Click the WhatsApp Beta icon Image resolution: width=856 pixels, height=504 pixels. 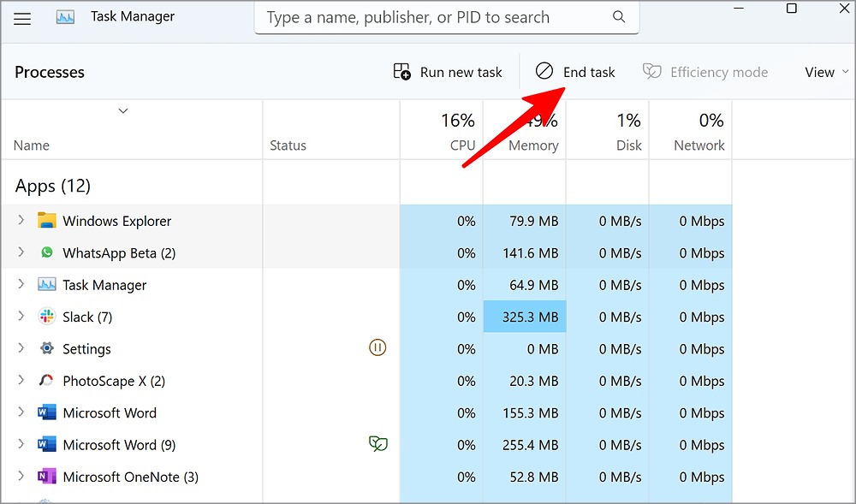click(47, 253)
